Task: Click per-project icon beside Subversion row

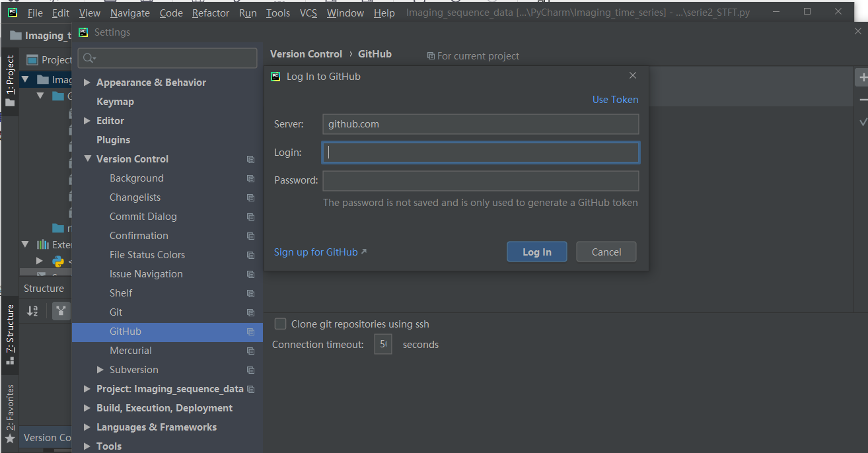Action: point(250,370)
